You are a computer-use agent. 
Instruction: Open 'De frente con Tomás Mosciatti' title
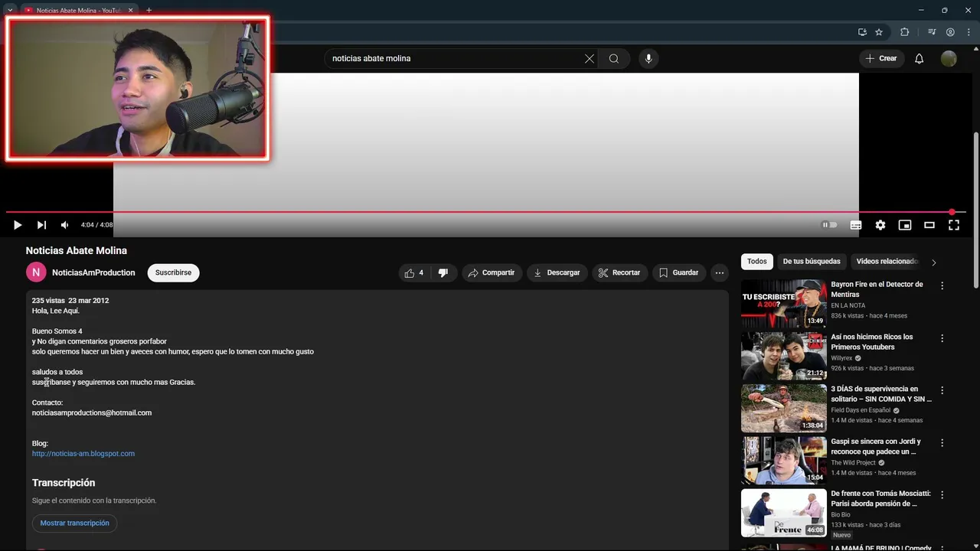(880, 498)
